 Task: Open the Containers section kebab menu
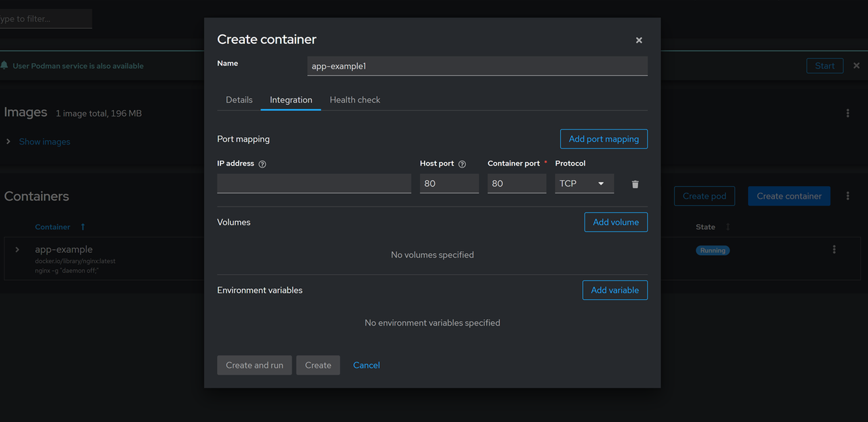point(848,196)
